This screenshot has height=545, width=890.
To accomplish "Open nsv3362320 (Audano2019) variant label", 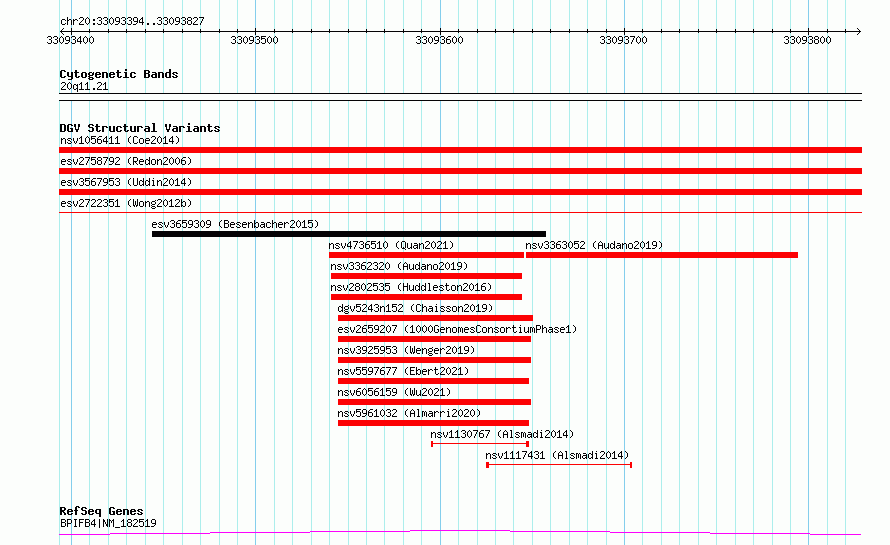I will coord(399,266).
